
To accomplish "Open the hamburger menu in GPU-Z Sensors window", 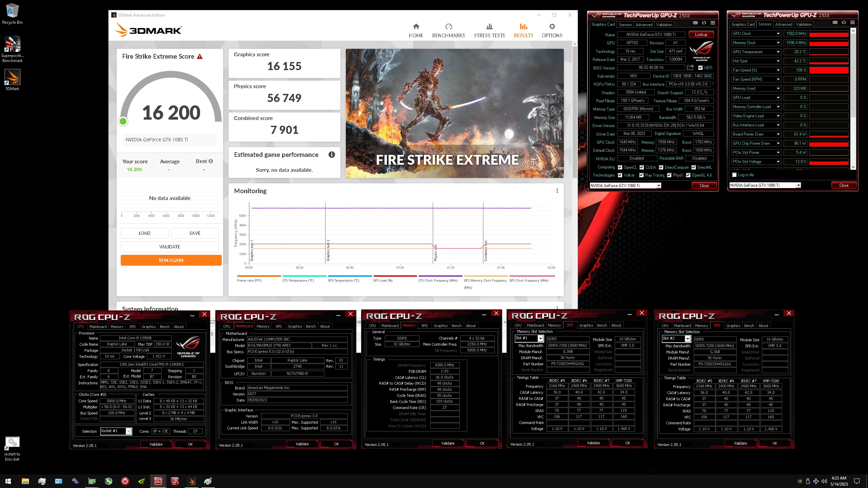I will [853, 23].
